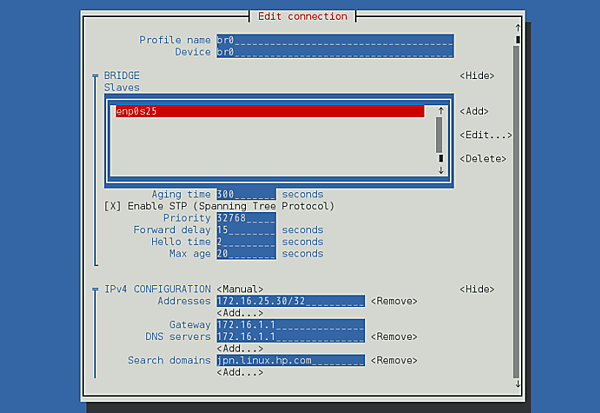Click the dialog's main scrollbar up arrow

[516, 27]
